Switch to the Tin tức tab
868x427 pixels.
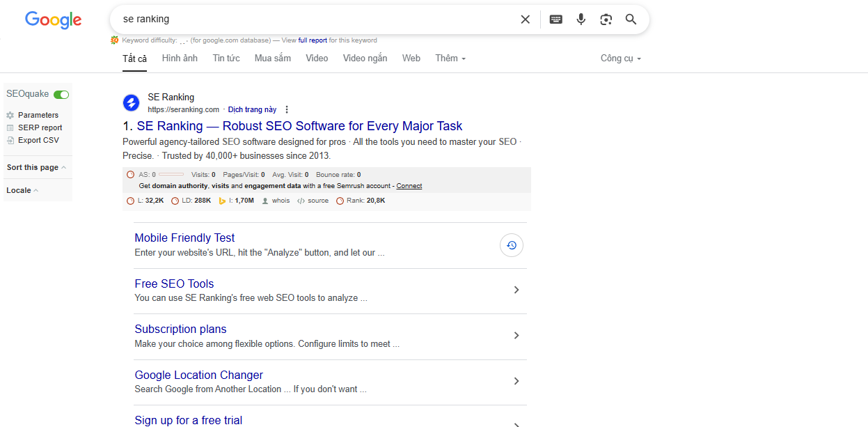tap(226, 59)
